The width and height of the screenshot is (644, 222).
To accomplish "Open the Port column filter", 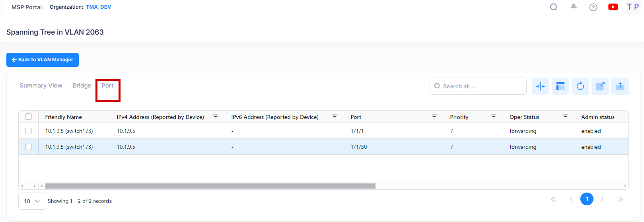I will 434,117.
